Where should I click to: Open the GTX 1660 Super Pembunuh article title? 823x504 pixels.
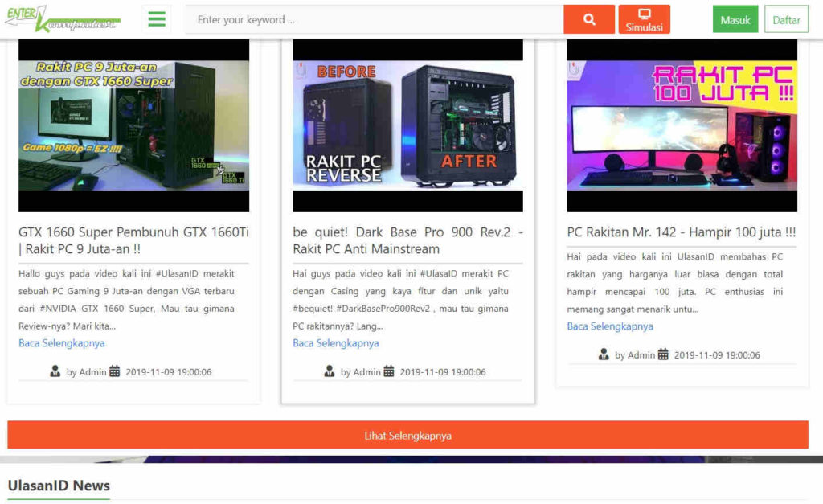coord(134,240)
